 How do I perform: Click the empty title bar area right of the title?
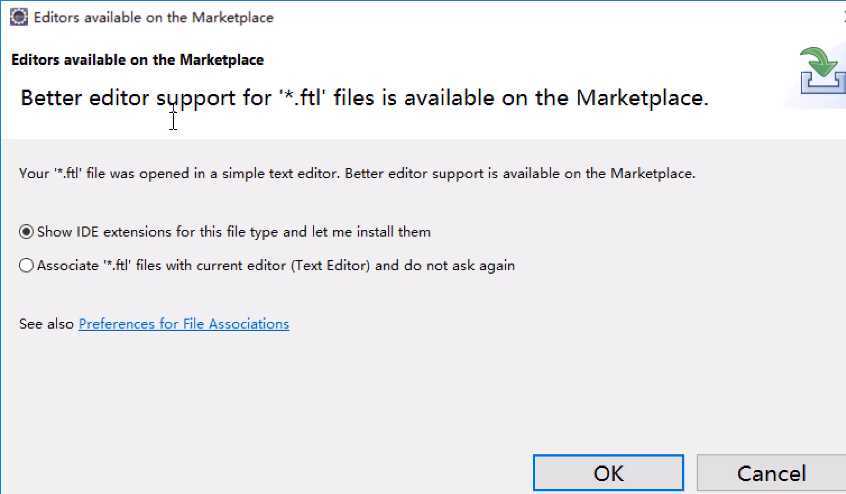pos(540,17)
